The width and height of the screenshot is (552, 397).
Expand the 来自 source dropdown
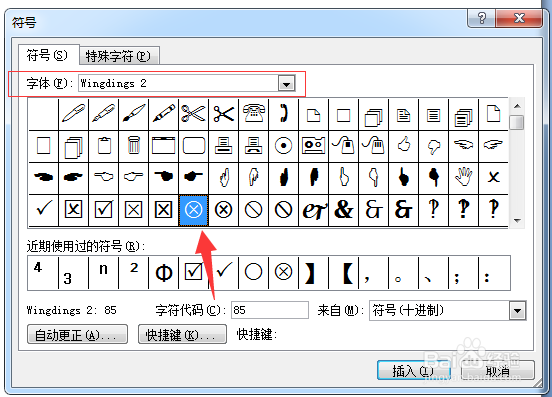coord(518,311)
